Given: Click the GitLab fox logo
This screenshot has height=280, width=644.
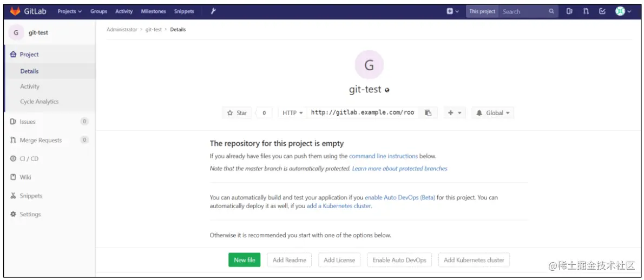Looking at the screenshot, I should click(x=15, y=11).
